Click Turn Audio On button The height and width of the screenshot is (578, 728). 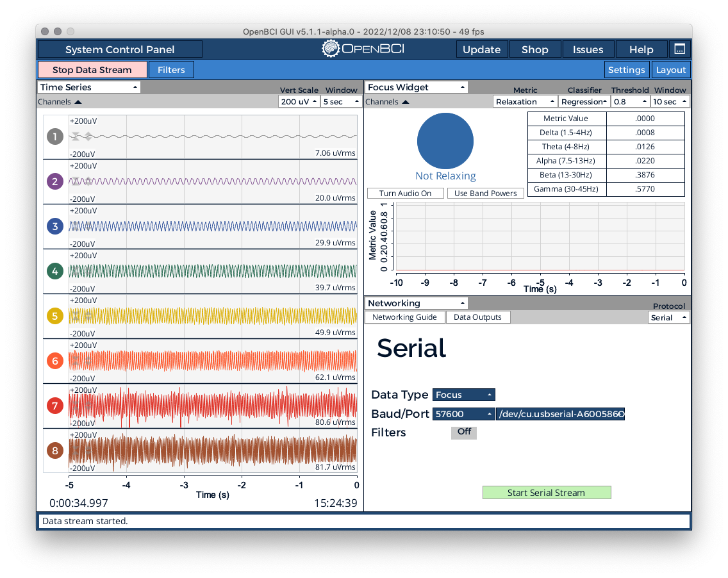pos(405,193)
